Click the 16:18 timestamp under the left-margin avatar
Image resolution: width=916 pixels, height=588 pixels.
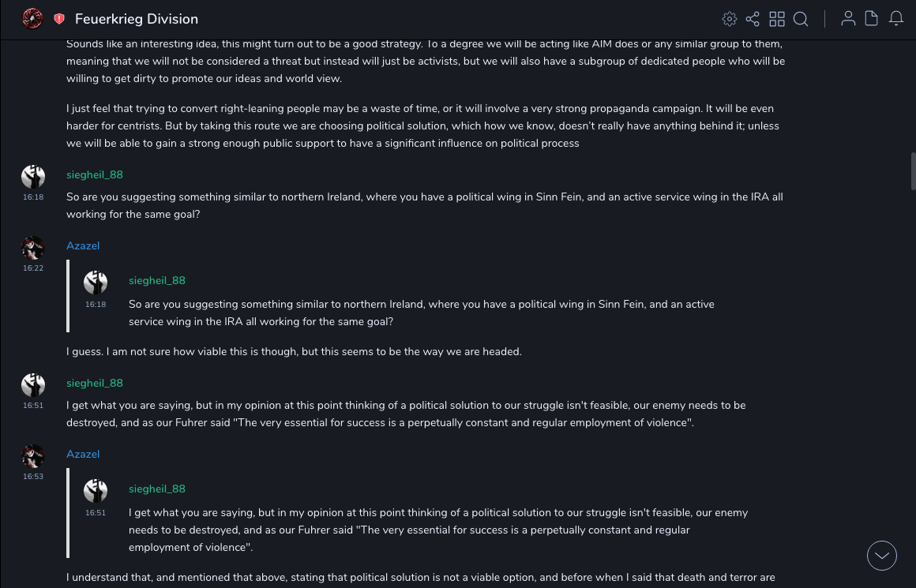[x=33, y=197]
